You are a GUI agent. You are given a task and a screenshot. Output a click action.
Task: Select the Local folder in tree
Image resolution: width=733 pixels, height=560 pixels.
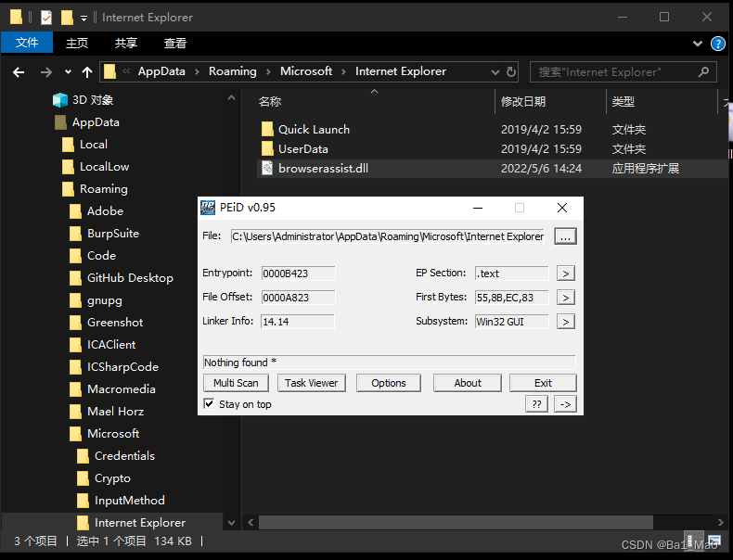point(94,145)
